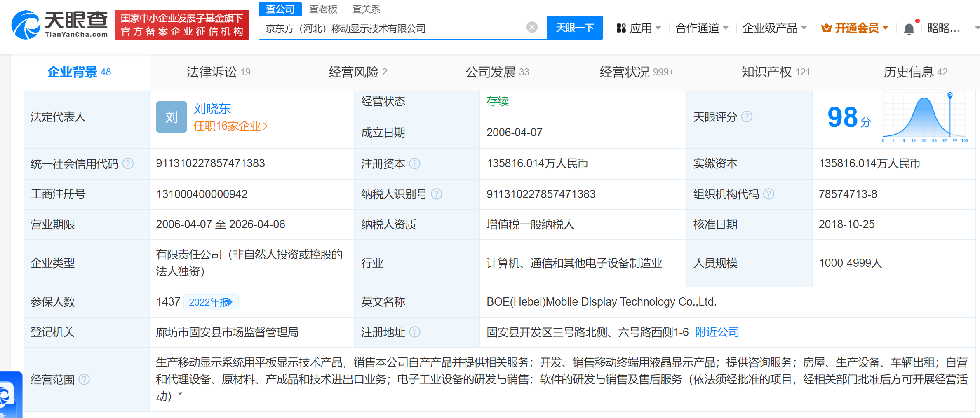Click taxpayer ID value in 纳税人识别号 row
980x418 pixels.
541,194
